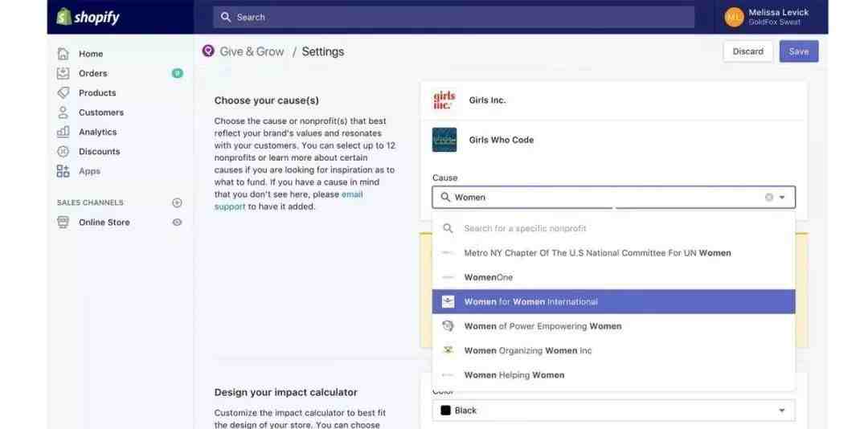Click the Orders sidebar icon
The image size is (868, 429).
63,73
